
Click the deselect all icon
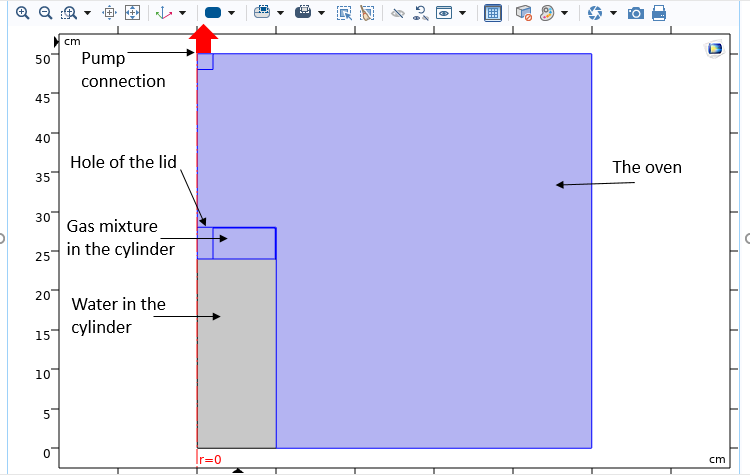pos(367,13)
